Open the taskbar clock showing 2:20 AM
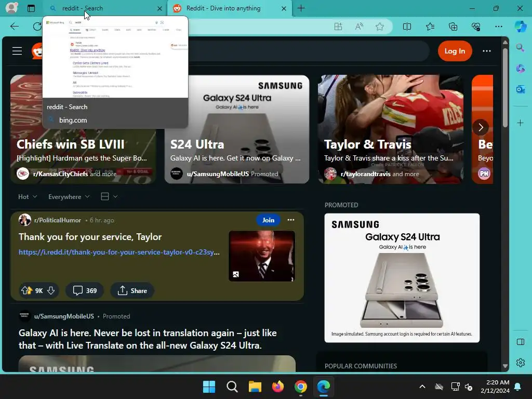This screenshot has width=532, height=399. click(x=495, y=387)
